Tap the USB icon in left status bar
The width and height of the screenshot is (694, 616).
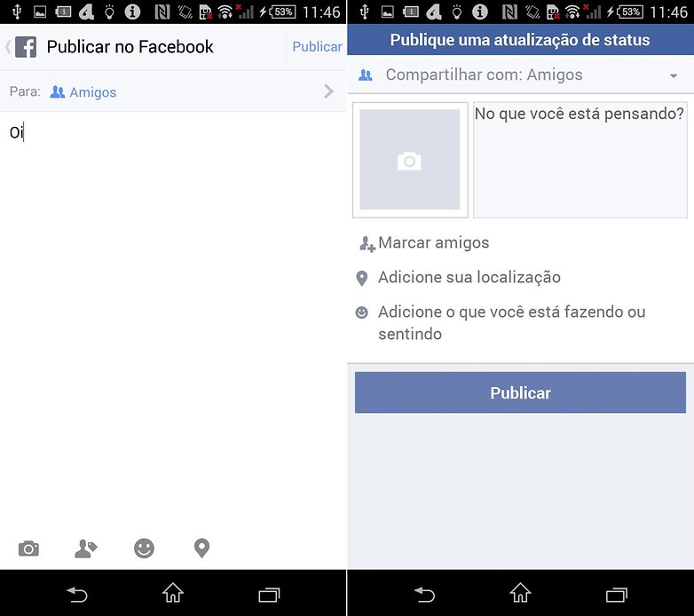point(17,12)
